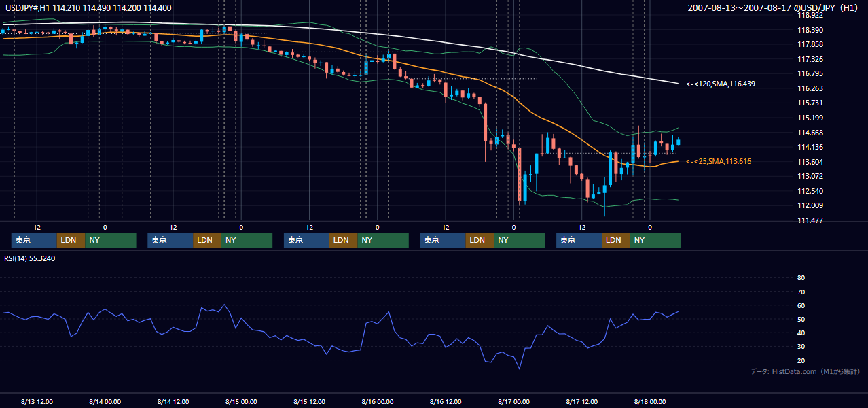Click price axis label 113.604

pos(810,162)
